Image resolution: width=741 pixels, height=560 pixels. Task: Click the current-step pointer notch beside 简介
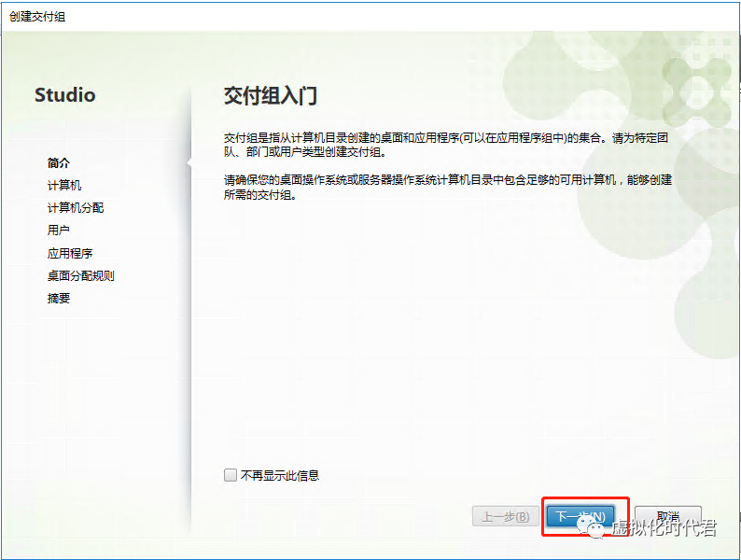tap(189, 162)
